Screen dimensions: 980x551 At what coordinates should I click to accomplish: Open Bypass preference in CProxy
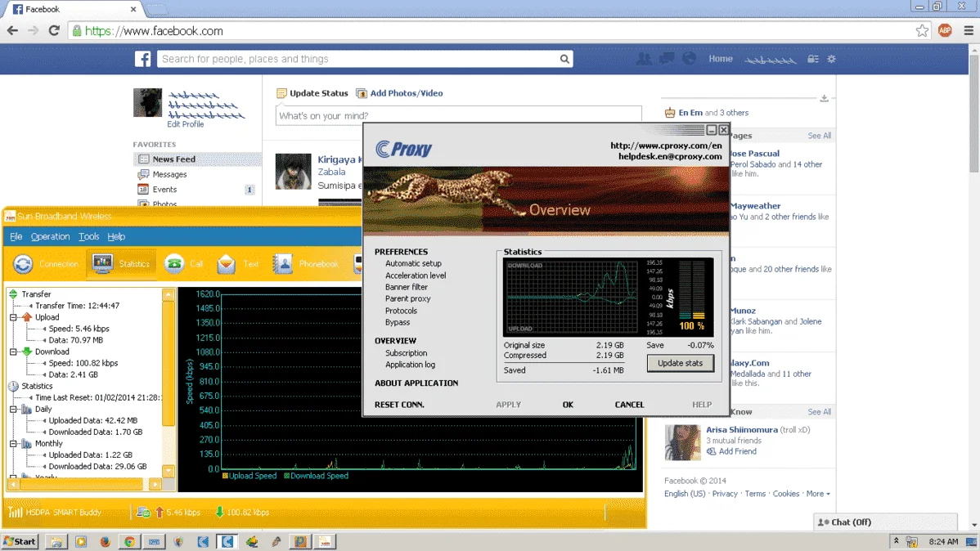pos(398,322)
